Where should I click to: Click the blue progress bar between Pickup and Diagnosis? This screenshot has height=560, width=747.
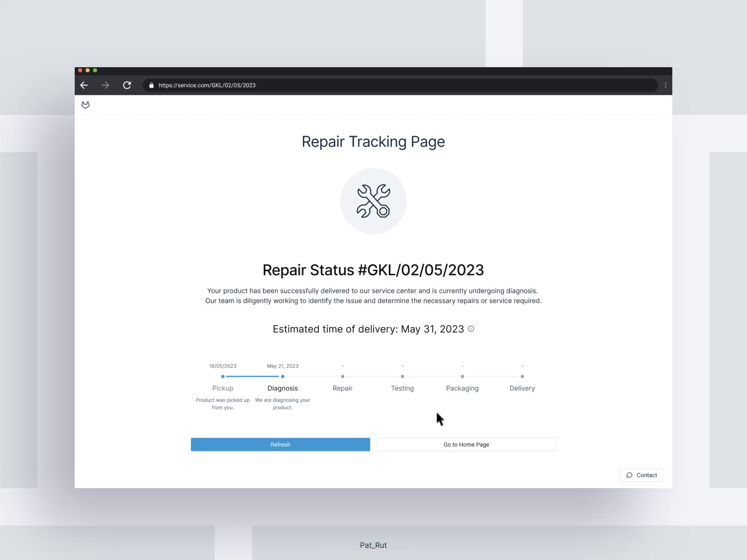[252, 376]
